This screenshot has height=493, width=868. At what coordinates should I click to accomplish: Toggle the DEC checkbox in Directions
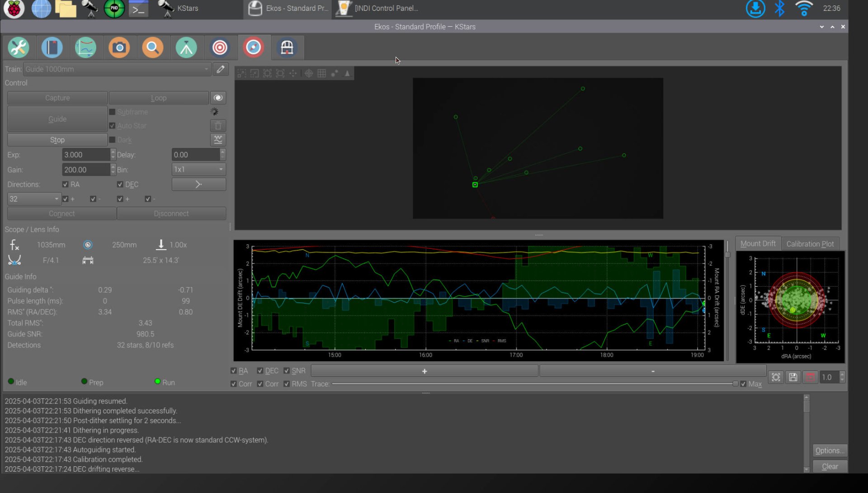click(120, 185)
